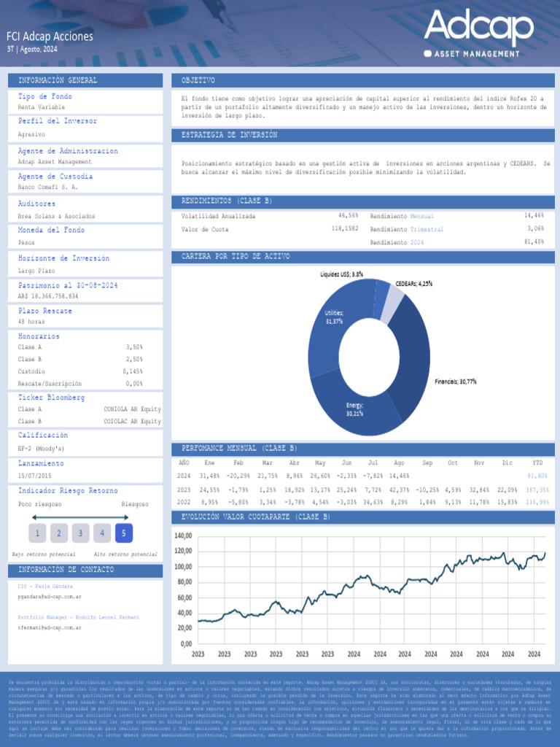Click the 'YTD' column header

point(537,462)
